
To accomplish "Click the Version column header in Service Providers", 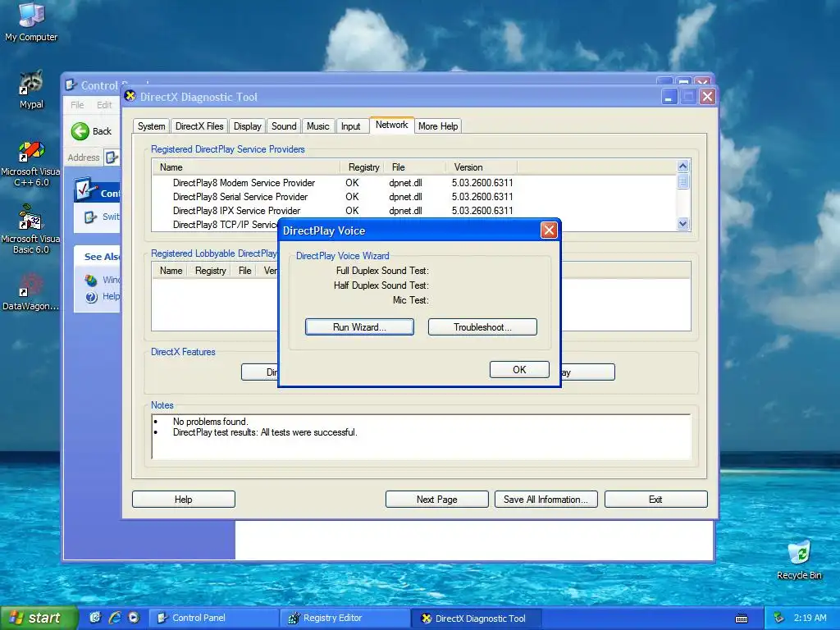I will click(x=482, y=167).
